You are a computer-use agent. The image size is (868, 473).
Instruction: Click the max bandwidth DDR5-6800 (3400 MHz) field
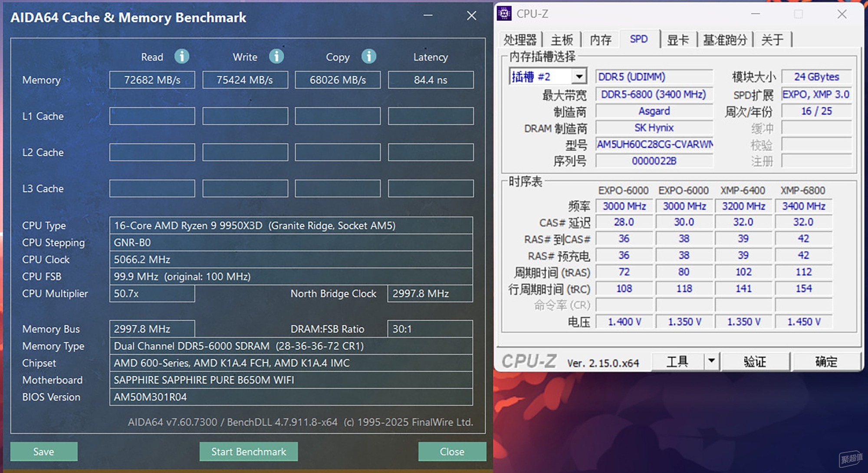pyautogui.click(x=654, y=94)
